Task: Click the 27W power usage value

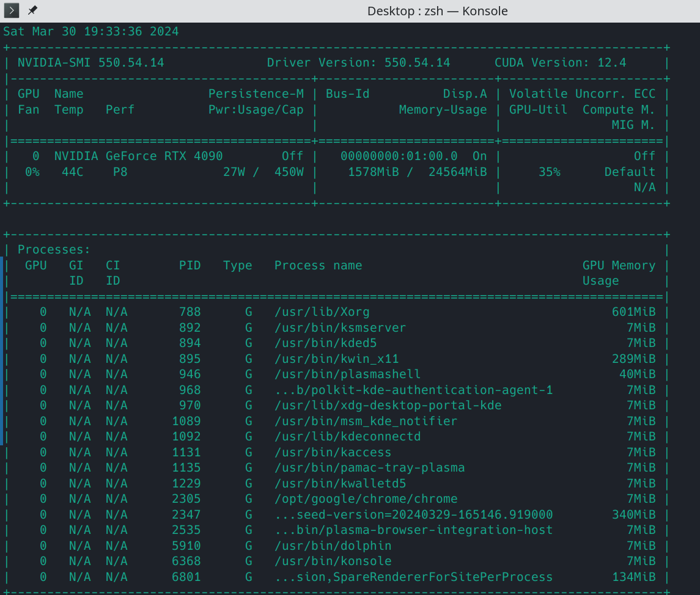Action: coord(234,172)
